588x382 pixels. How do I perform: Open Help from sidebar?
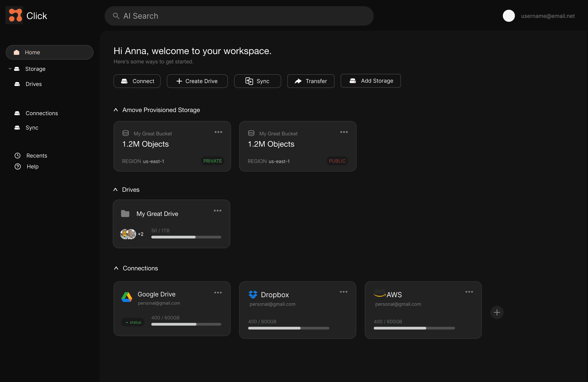(x=32, y=166)
